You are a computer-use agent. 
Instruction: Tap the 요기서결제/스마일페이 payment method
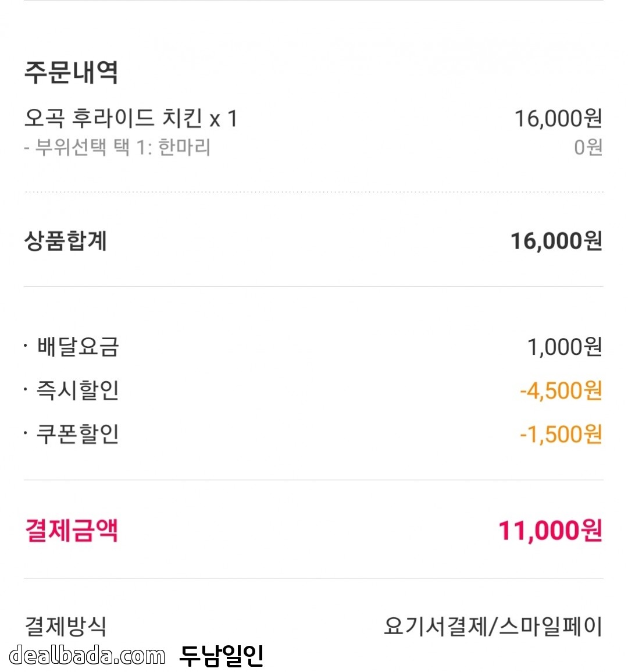(x=493, y=627)
